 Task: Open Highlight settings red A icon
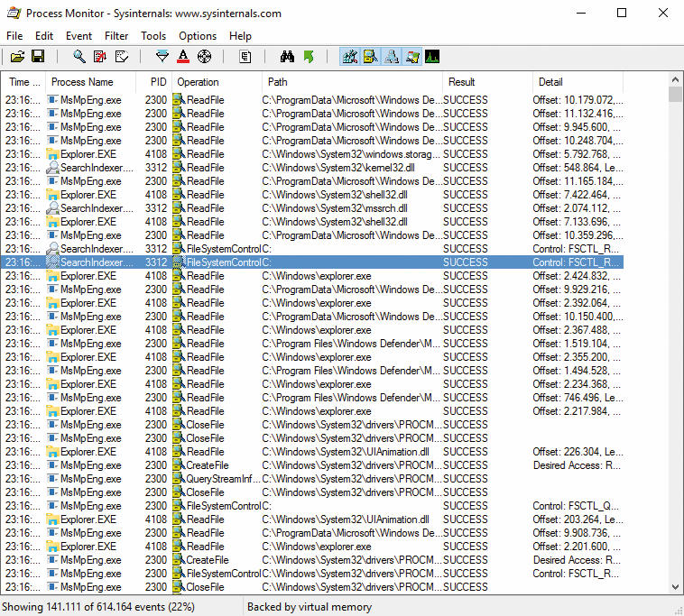tap(183, 57)
